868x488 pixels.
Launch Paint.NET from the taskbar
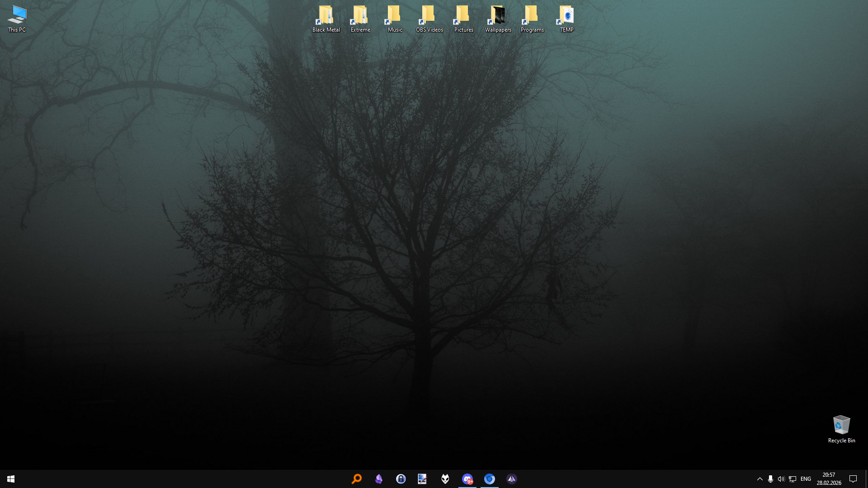click(x=423, y=479)
